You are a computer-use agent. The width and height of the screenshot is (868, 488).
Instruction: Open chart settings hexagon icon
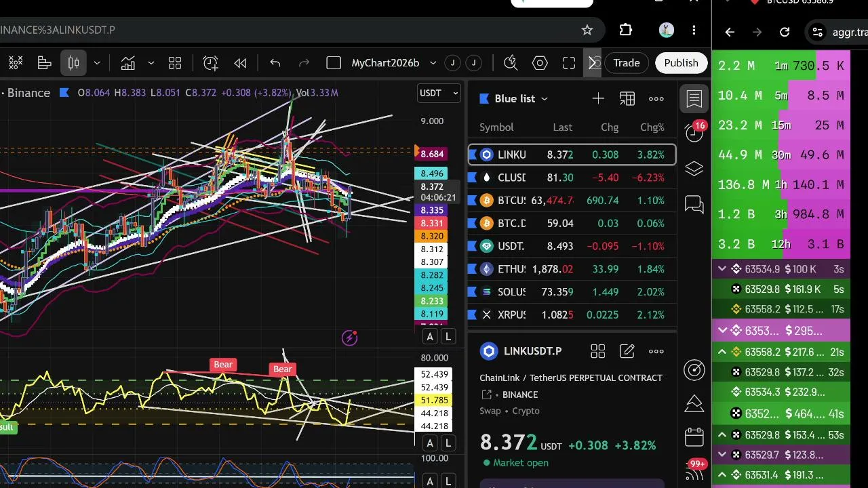(x=540, y=63)
